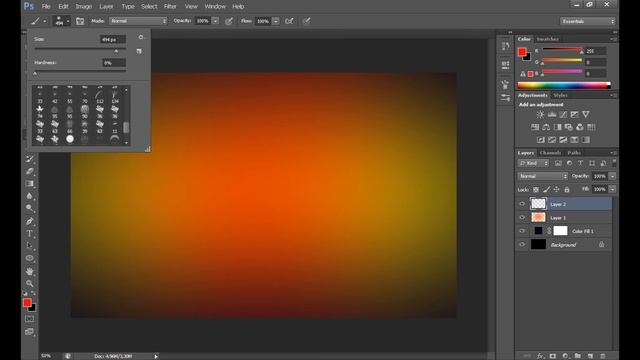This screenshot has width=640, height=360.
Task: Select the Zoom tool in the toolbox
Action: pos(29,283)
